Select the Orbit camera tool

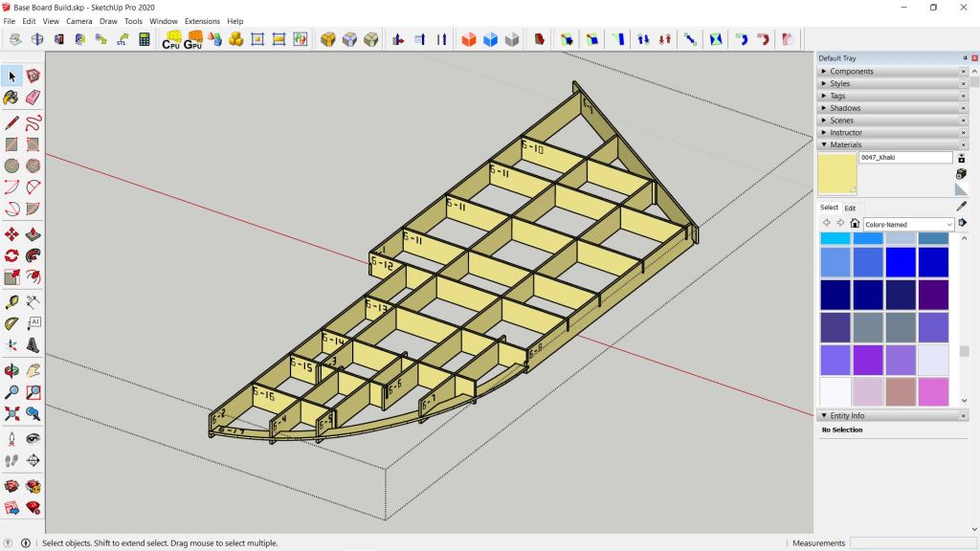tap(11, 369)
